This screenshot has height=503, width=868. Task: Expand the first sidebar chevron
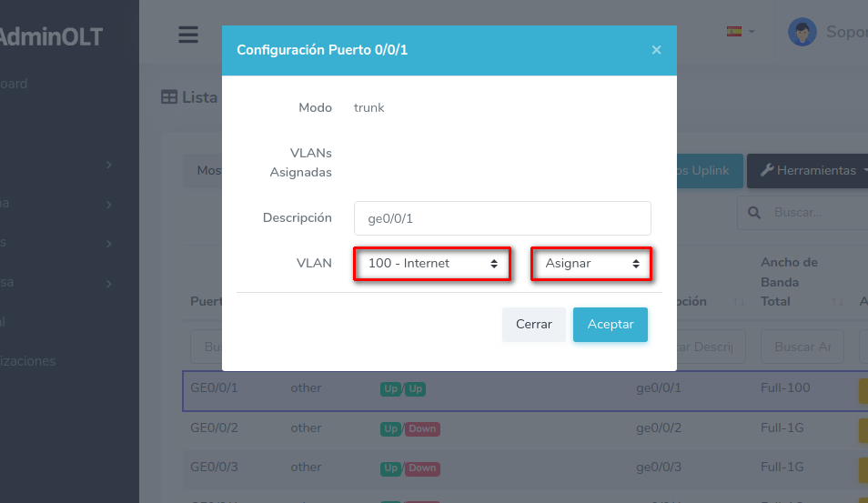[x=108, y=165]
